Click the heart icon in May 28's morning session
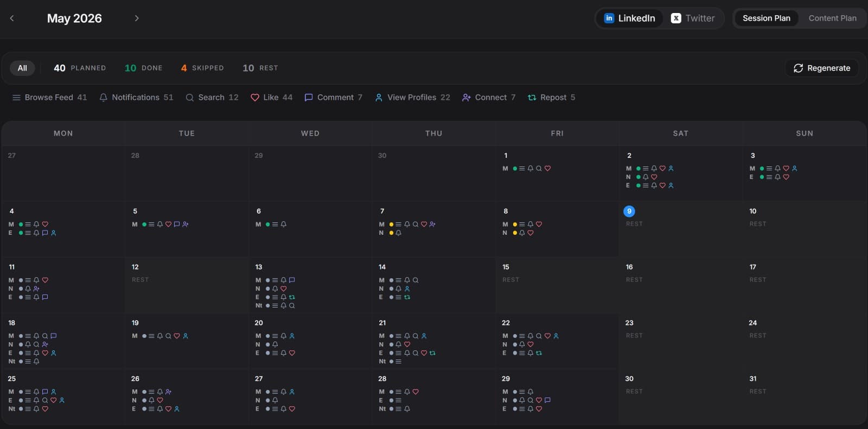 (416, 392)
